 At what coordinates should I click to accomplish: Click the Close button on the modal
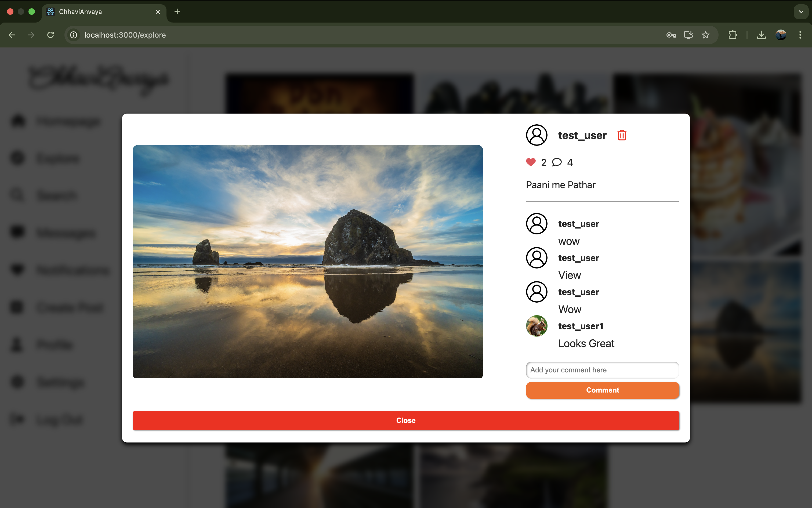[405, 420]
